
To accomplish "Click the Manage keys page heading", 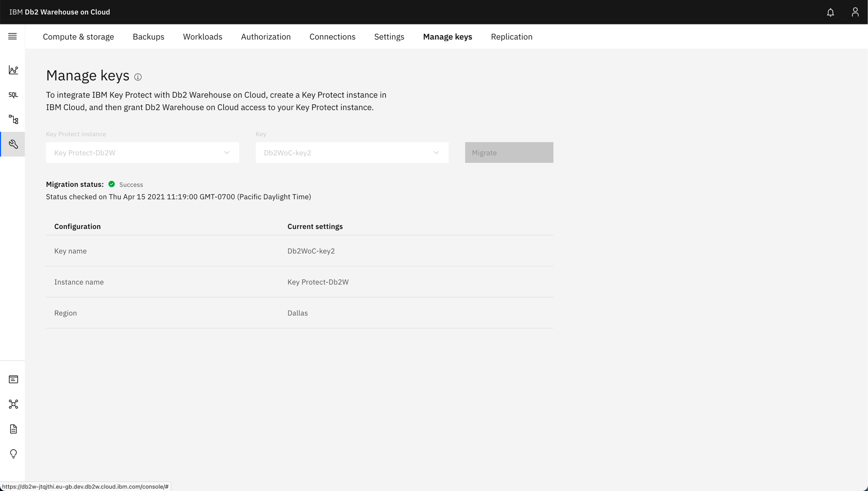I will pyautogui.click(x=88, y=76).
